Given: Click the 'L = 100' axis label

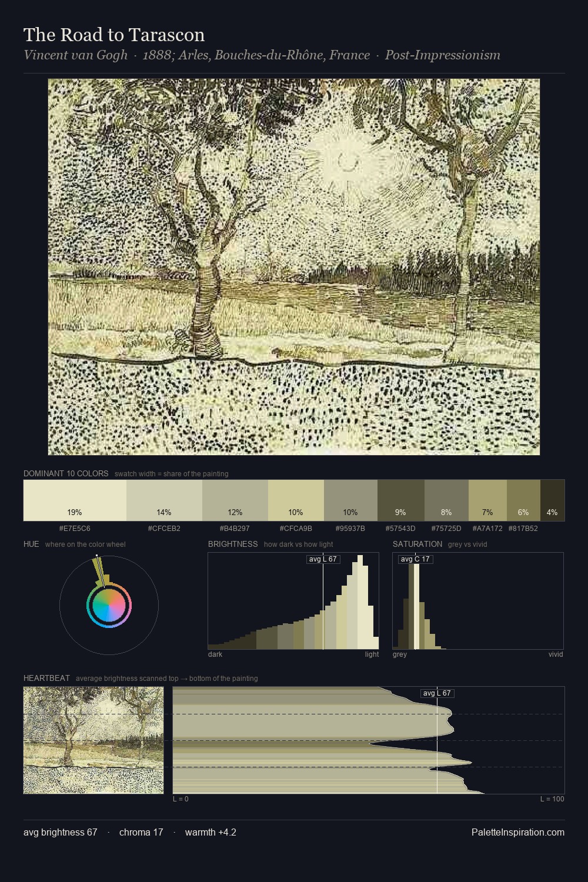Looking at the screenshot, I should (552, 799).
